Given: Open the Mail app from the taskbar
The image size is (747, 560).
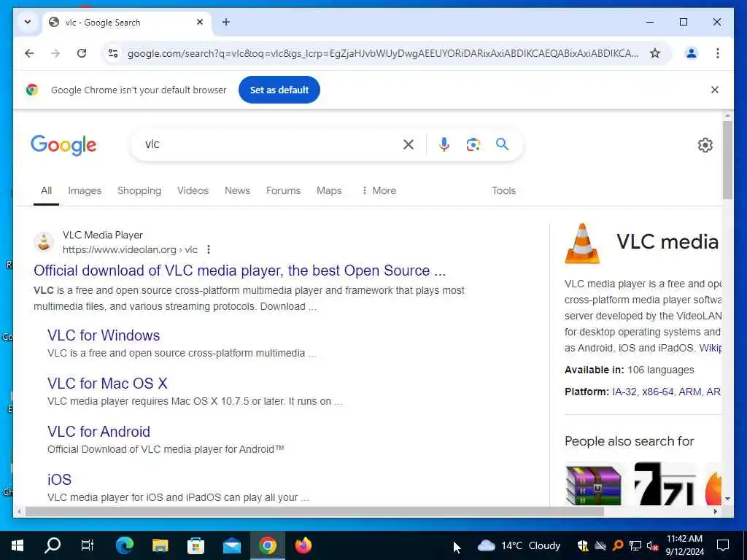Looking at the screenshot, I should pos(232,545).
